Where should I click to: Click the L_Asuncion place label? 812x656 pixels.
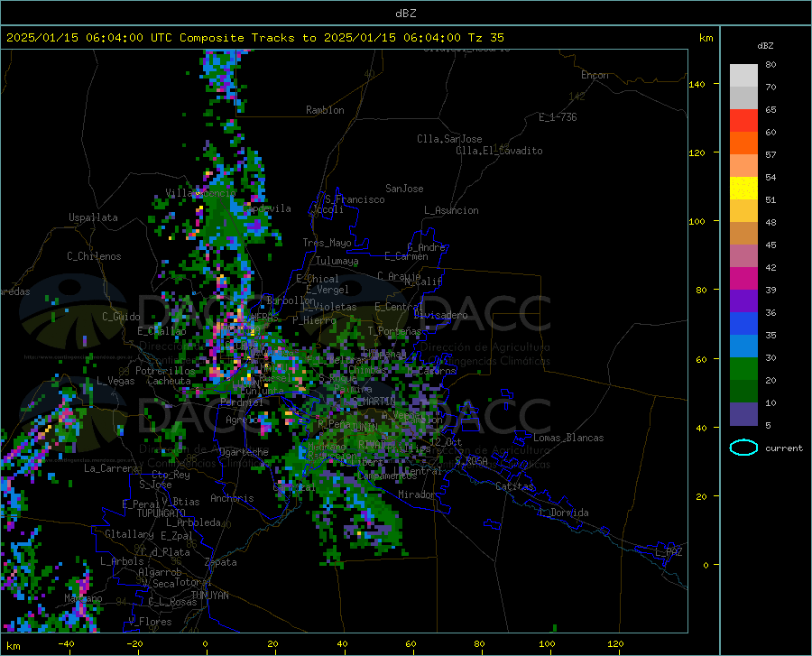point(451,210)
